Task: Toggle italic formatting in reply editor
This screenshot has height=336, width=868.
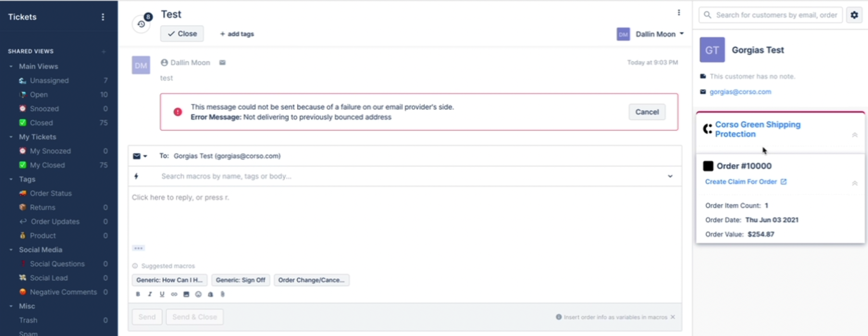Action: pyautogui.click(x=150, y=294)
